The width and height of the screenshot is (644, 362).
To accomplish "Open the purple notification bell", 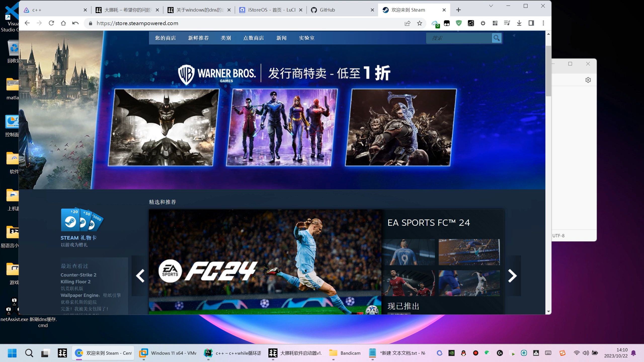I will [x=633, y=353].
